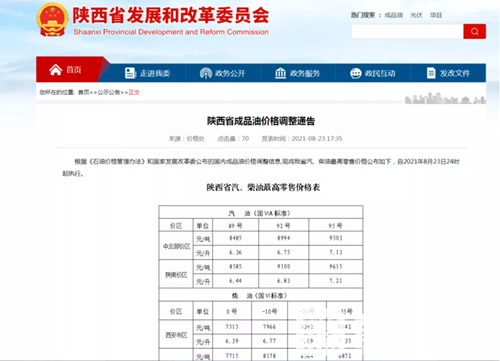The height and width of the screenshot is (361, 500).
Task: Click the 项目 hot search link
Action: click(436, 15)
